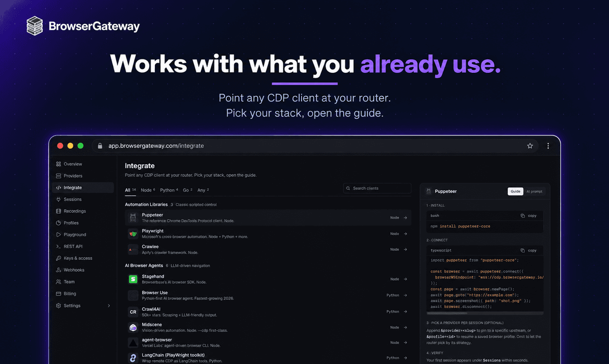Image resolution: width=609 pixels, height=364 pixels.
Task: Open Providers via its server icon
Action: tap(59, 176)
